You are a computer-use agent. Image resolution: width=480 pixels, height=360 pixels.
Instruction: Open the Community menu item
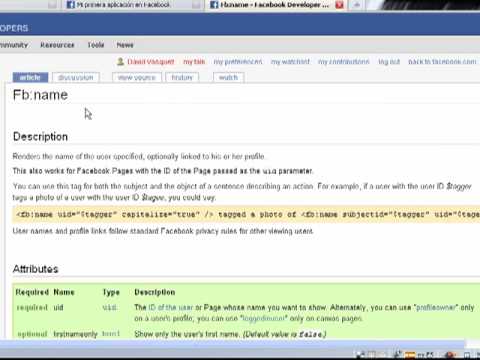tap(13, 45)
